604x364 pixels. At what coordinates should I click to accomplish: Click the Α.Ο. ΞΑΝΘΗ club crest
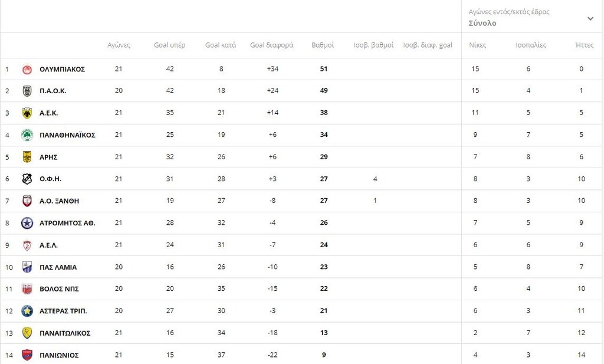click(x=27, y=201)
